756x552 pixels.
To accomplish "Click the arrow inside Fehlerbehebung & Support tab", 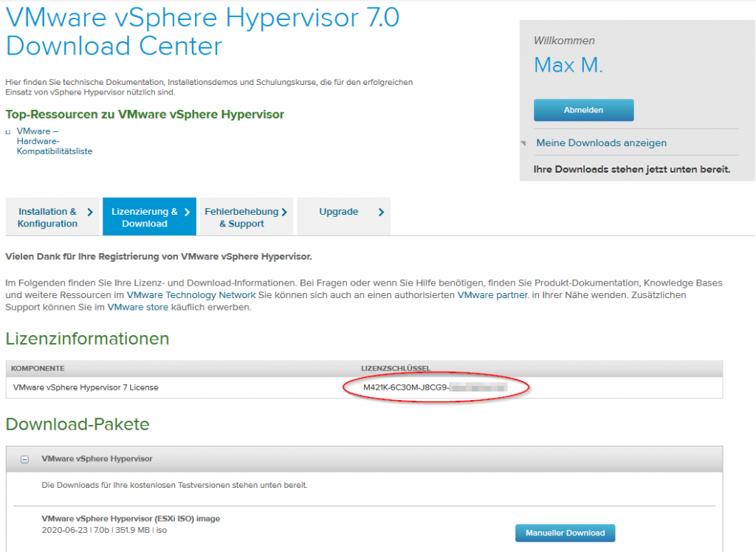I will pos(285,210).
